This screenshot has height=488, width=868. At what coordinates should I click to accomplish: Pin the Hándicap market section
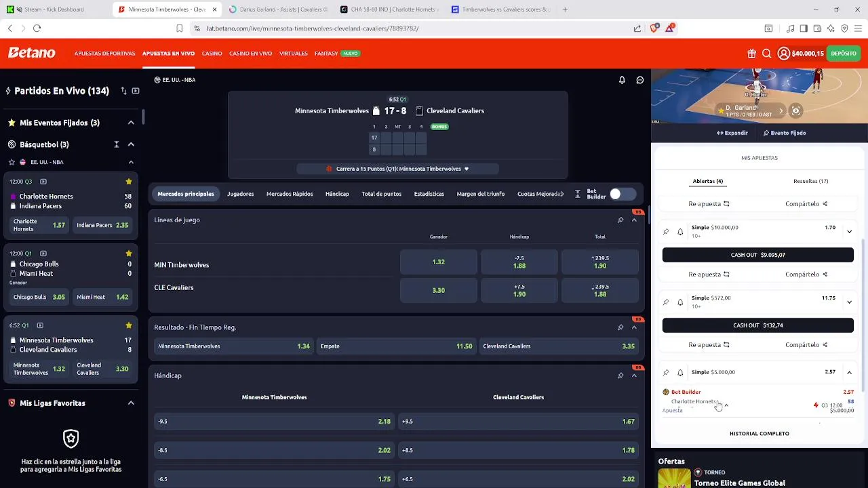[x=620, y=375]
